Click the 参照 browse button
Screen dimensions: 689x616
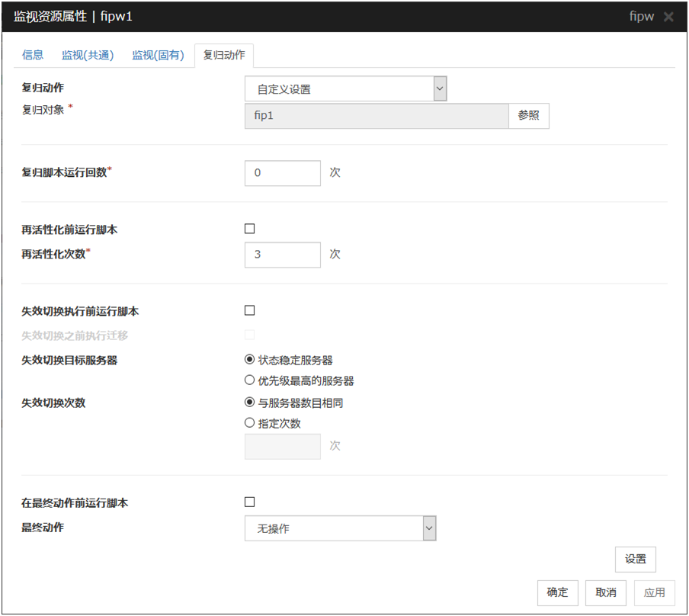point(528,116)
